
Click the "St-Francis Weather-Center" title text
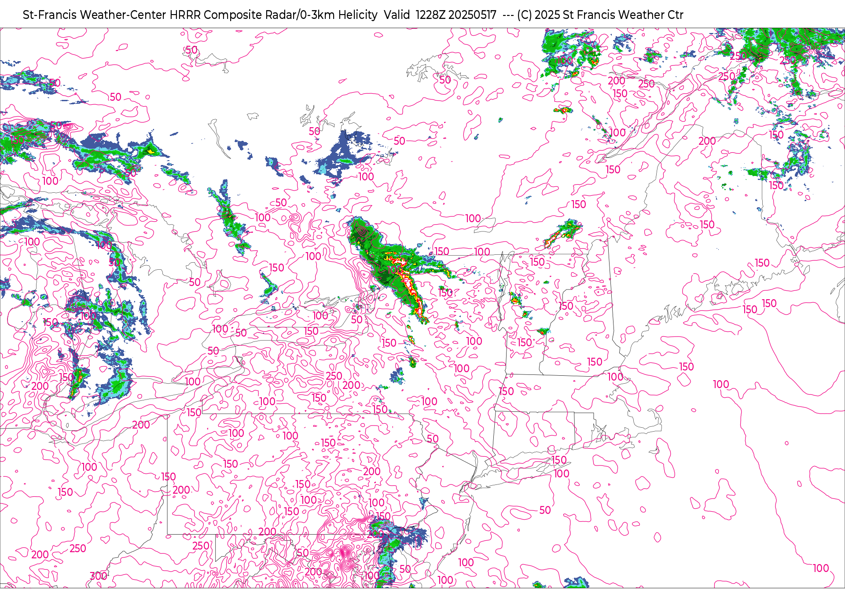[95, 15]
